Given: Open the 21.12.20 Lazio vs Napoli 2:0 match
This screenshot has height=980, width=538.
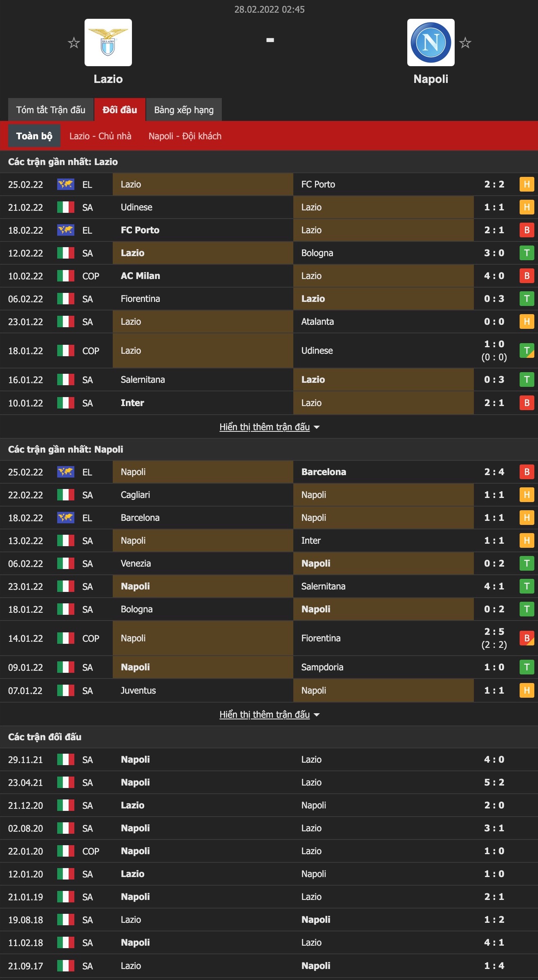Looking at the screenshot, I should pyautogui.click(x=269, y=805).
